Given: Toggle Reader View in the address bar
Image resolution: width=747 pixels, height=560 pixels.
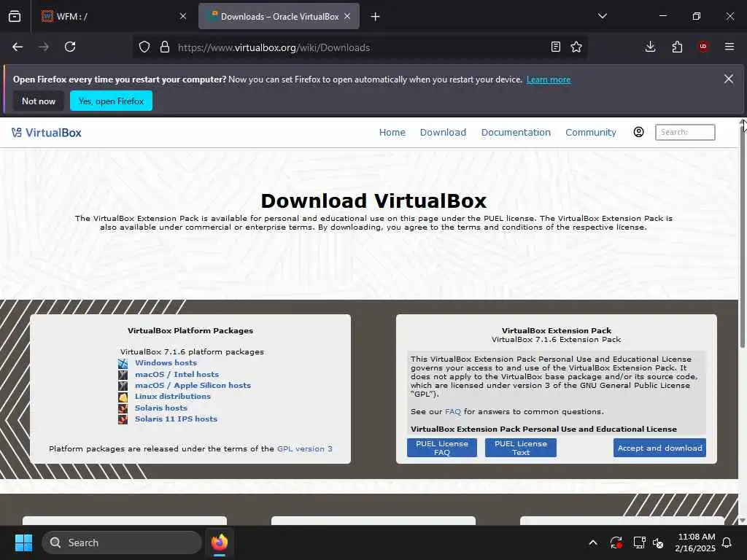Looking at the screenshot, I should tap(555, 47).
